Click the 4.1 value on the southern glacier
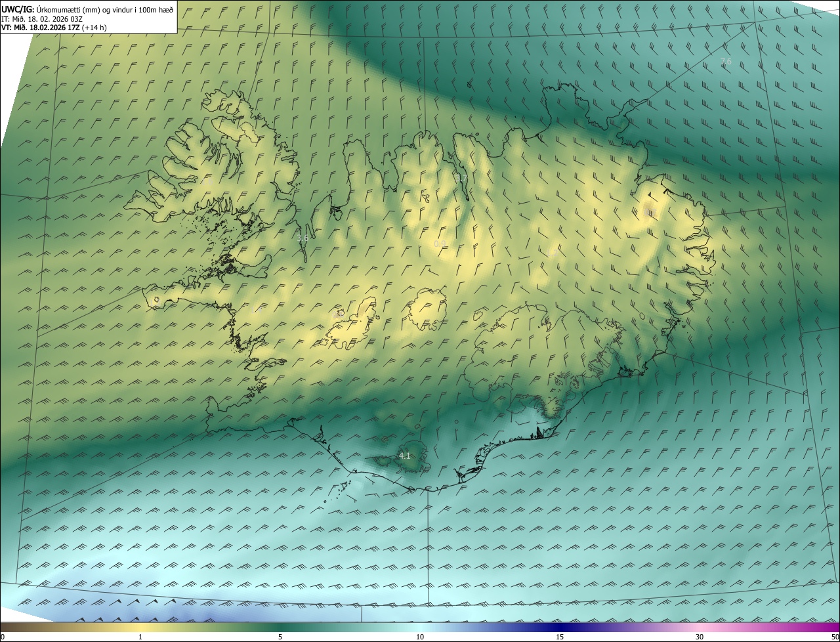 click(404, 456)
